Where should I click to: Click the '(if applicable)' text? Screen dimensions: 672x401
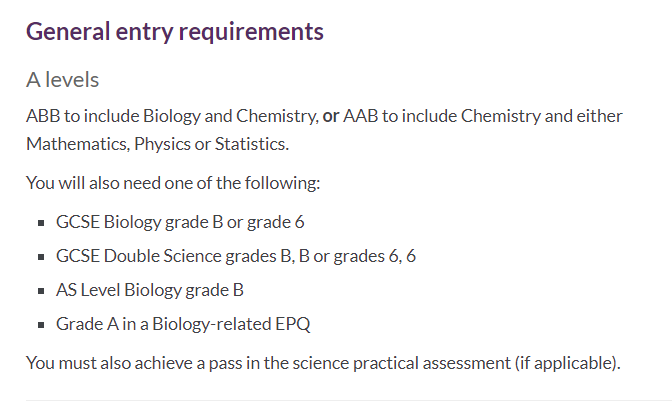pos(567,363)
